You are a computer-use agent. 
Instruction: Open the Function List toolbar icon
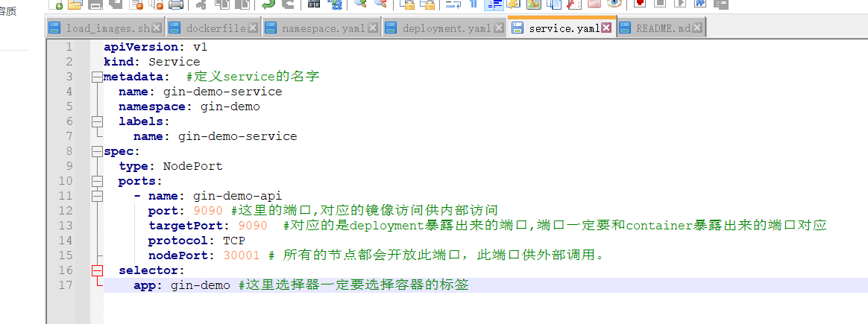coord(573,4)
